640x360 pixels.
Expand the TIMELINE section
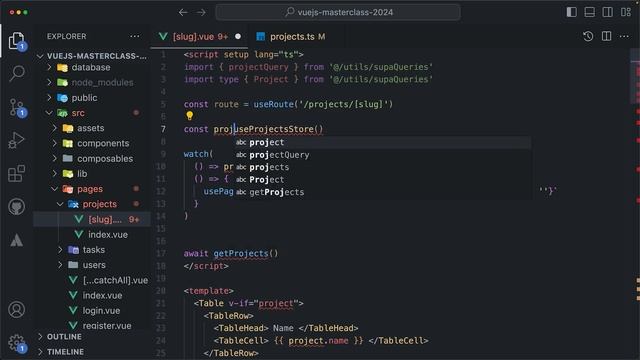coord(92,352)
